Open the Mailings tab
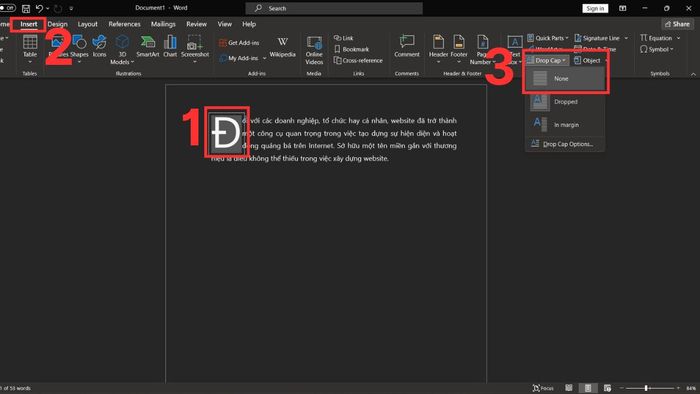The height and width of the screenshot is (394, 700). tap(163, 24)
